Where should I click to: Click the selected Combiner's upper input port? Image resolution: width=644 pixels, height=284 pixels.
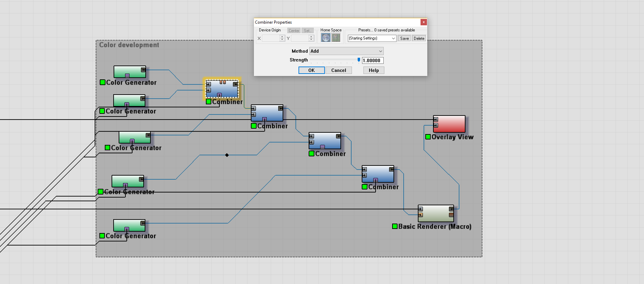coord(209,84)
